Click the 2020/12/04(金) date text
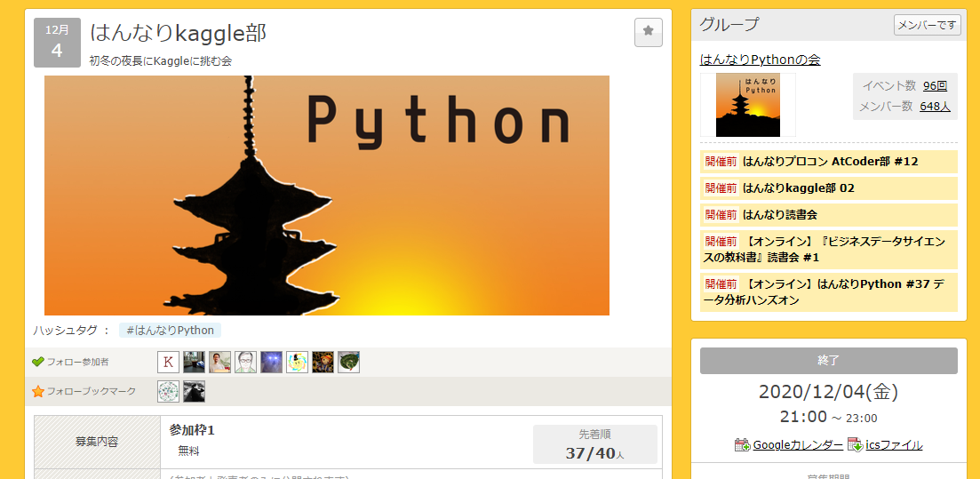 click(x=829, y=391)
